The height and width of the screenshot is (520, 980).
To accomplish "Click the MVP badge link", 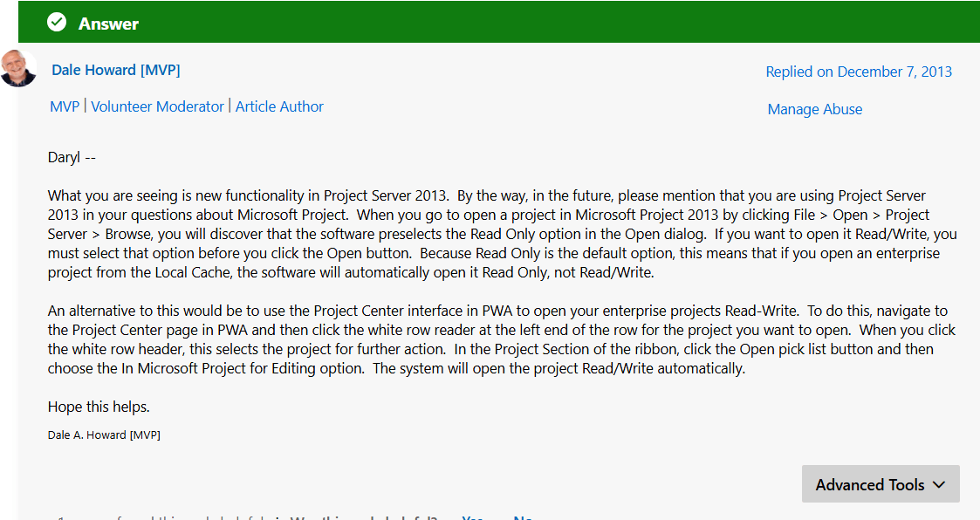I will 65,106.
